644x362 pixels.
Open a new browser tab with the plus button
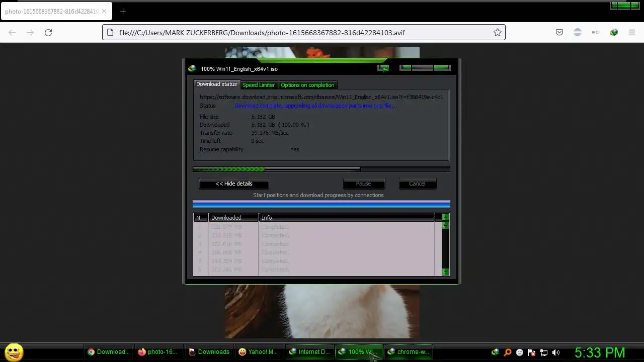point(123,11)
